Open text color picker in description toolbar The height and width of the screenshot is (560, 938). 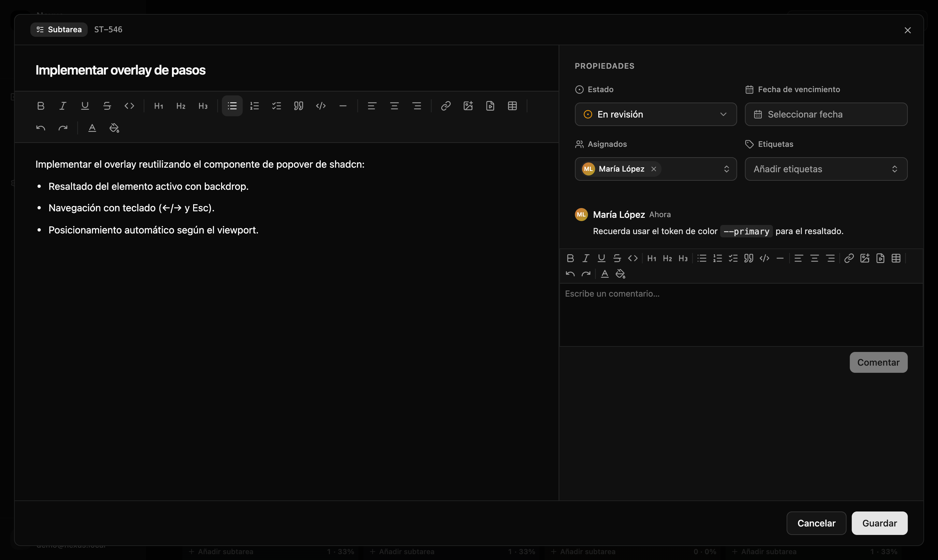(x=92, y=128)
